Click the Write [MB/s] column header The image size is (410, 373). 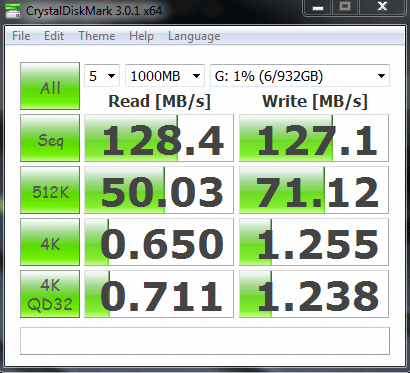tap(315, 101)
